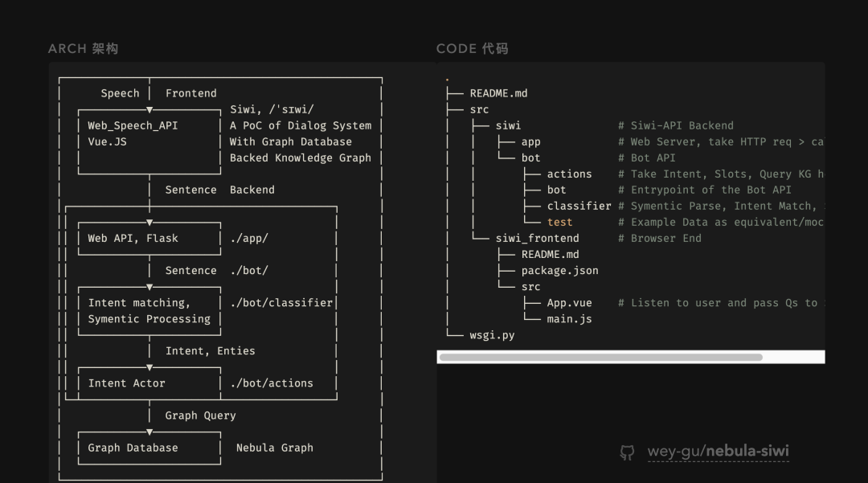The height and width of the screenshot is (483, 868).
Task: Click the GitHub octocat icon
Action: (x=627, y=452)
